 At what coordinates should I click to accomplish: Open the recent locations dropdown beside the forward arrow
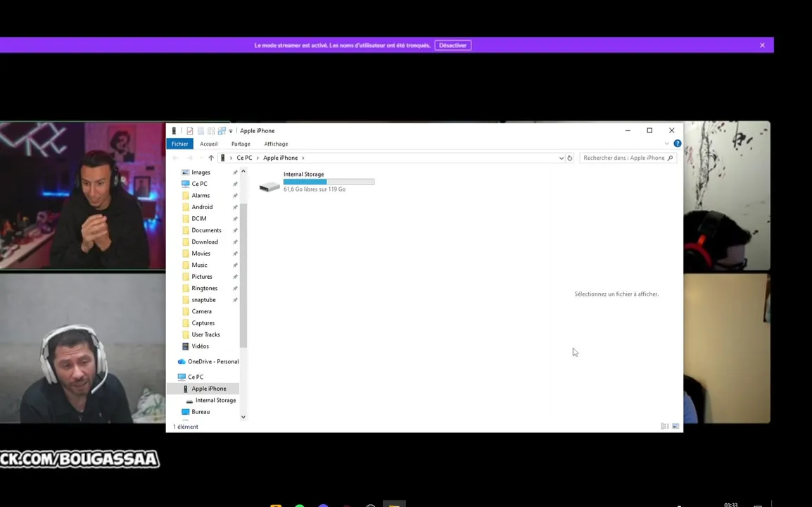pyautogui.click(x=201, y=158)
